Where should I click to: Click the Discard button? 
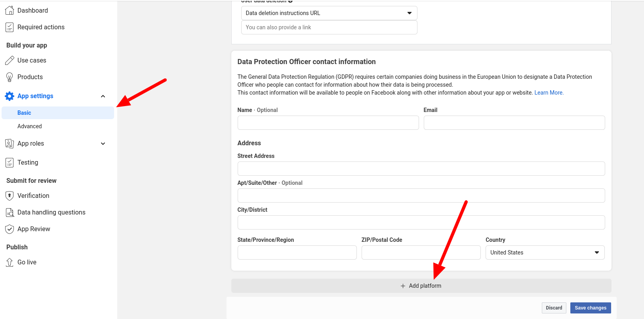pos(554,308)
